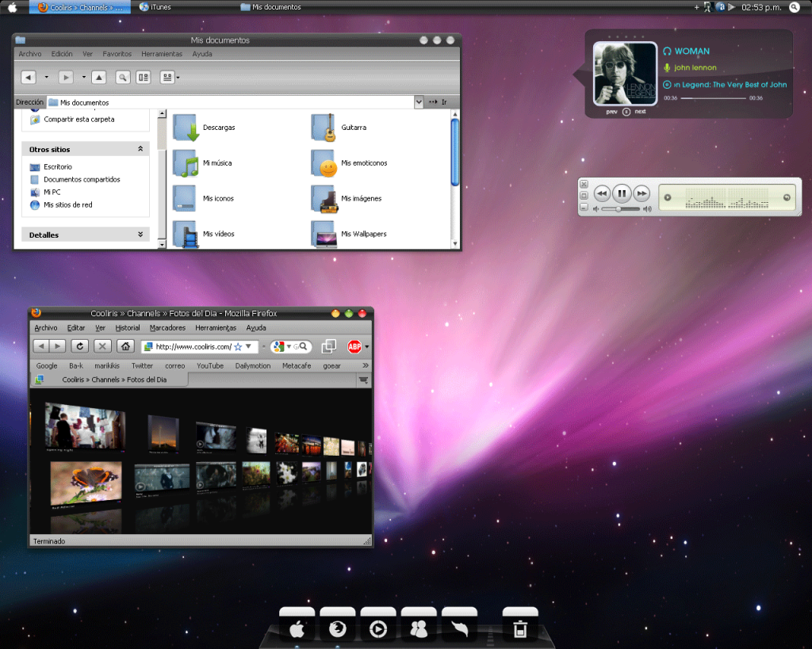
Task: Open the Descargas folder icon
Action: (186, 128)
